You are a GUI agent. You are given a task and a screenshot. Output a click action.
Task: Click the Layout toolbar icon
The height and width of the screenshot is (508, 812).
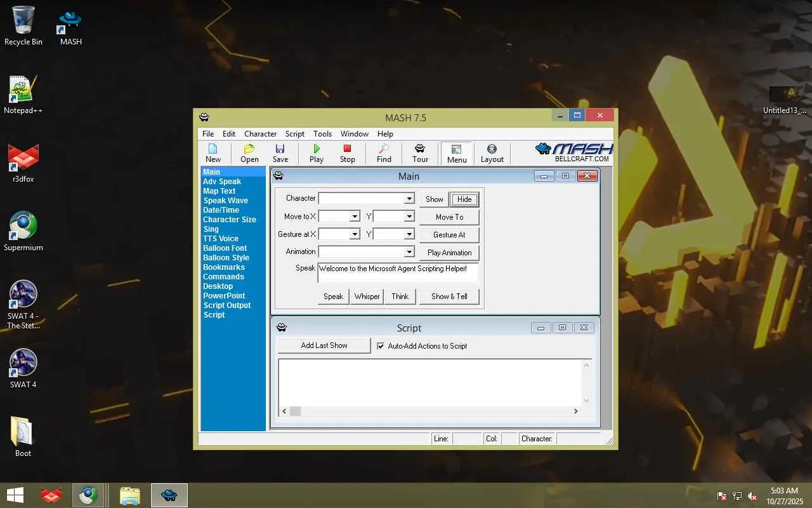(492, 153)
